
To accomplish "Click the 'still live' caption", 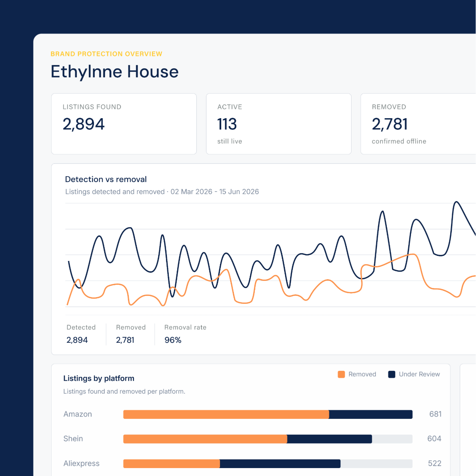I will pos(229,141).
